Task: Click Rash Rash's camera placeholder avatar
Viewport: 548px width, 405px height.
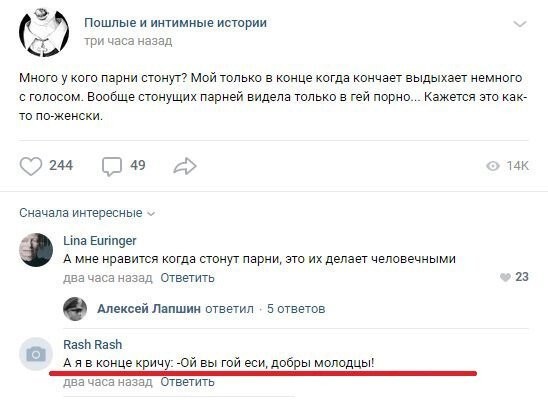Action: [x=36, y=354]
